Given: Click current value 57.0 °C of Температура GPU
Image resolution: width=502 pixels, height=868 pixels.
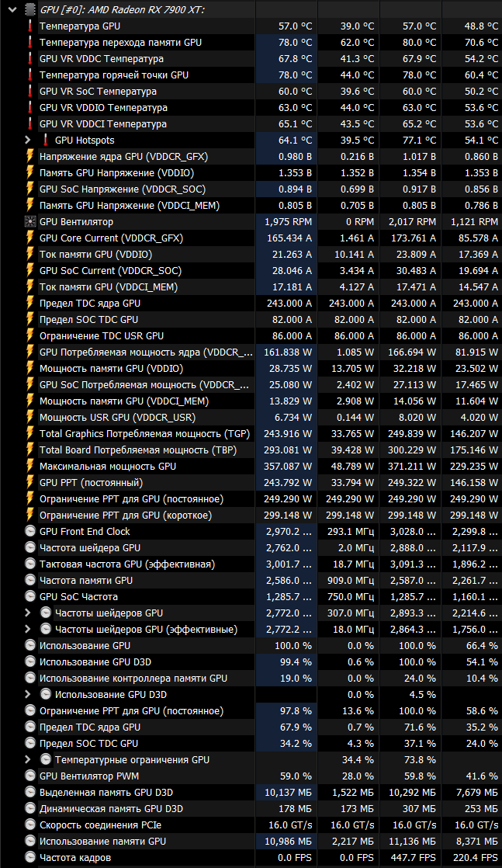Looking at the screenshot, I should click(296, 26).
